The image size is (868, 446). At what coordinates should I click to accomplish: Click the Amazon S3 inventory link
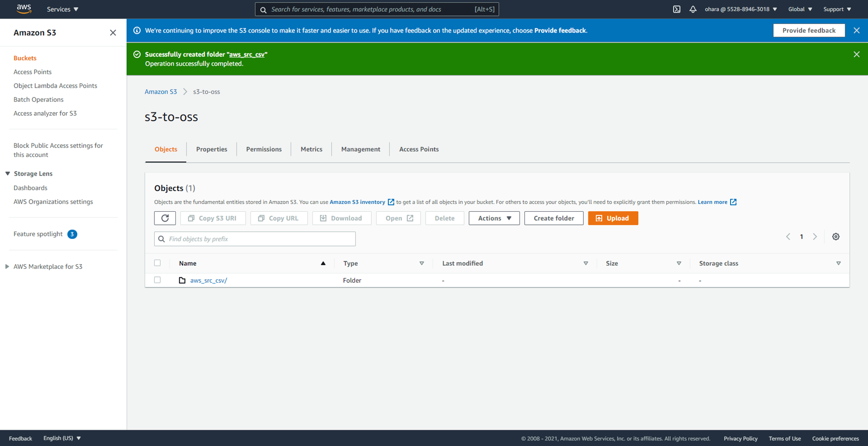point(357,202)
